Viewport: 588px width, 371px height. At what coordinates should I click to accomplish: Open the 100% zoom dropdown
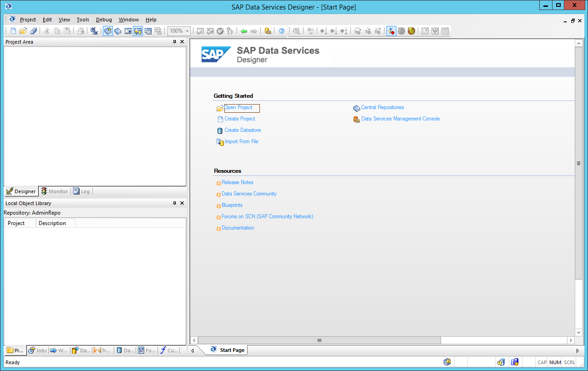pyautogui.click(x=179, y=31)
